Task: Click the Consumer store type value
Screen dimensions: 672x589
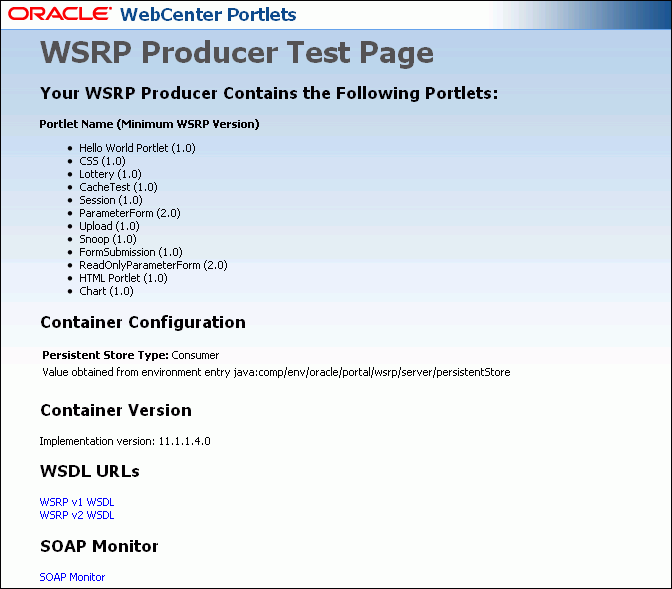Action: pyautogui.click(x=195, y=355)
